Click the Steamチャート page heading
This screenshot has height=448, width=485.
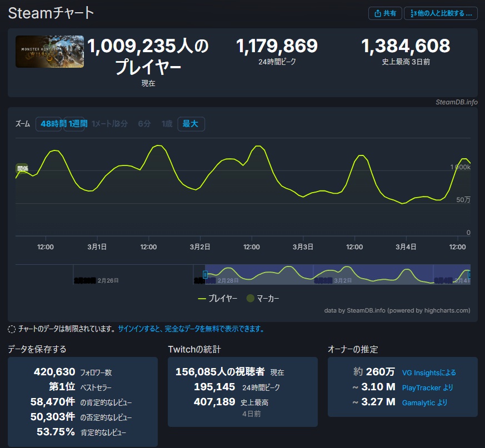pos(51,13)
